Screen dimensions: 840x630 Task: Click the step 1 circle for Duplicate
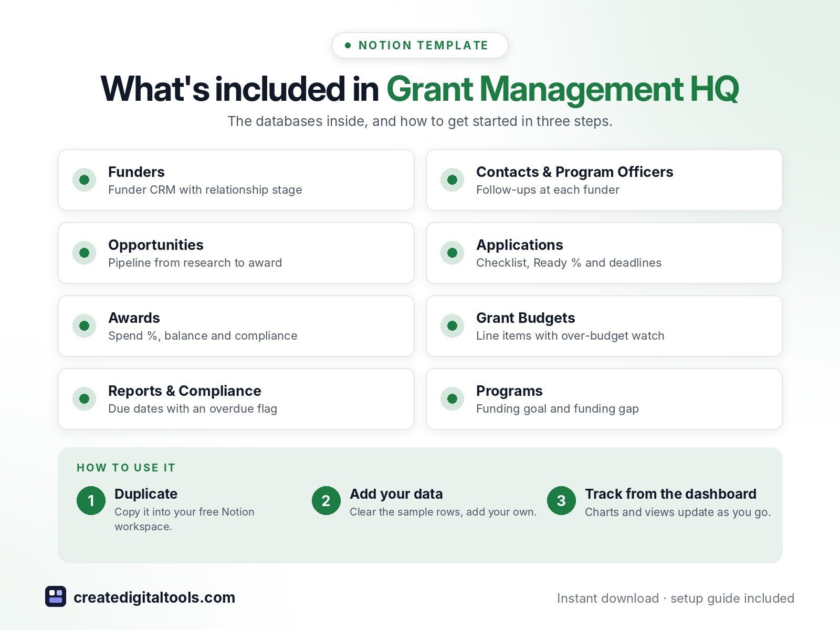pyautogui.click(x=91, y=501)
